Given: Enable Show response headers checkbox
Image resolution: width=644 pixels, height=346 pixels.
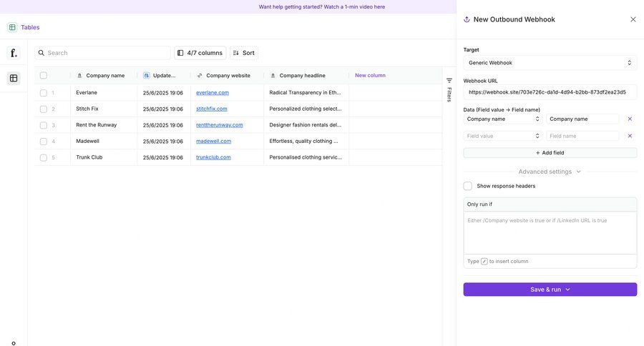Looking at the screenshot, I should coord(468,186).
